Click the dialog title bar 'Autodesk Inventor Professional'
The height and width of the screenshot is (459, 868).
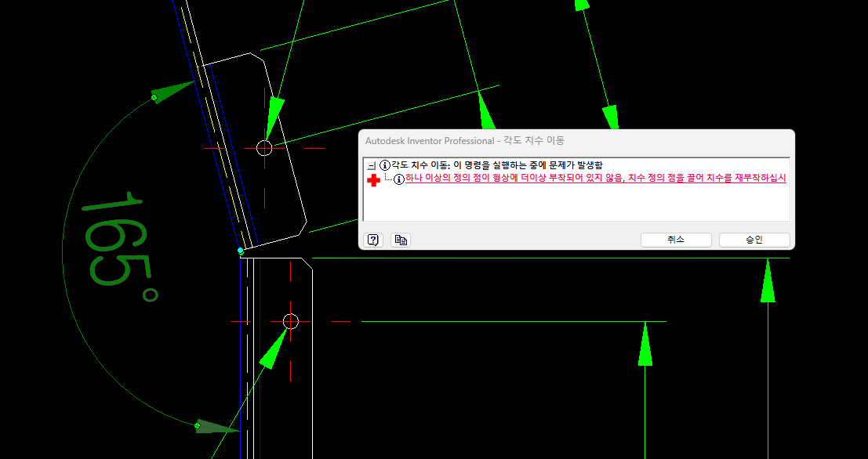pos(464,140)
